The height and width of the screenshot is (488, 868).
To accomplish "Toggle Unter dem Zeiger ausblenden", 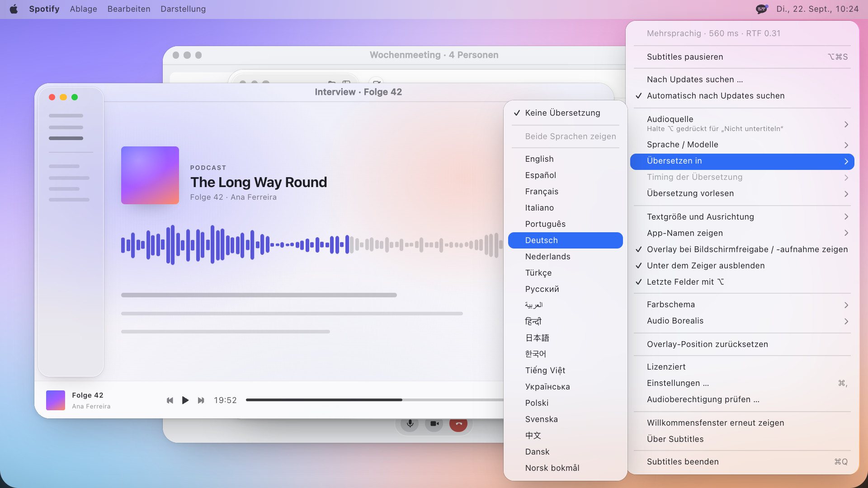I will pos(742,266).
